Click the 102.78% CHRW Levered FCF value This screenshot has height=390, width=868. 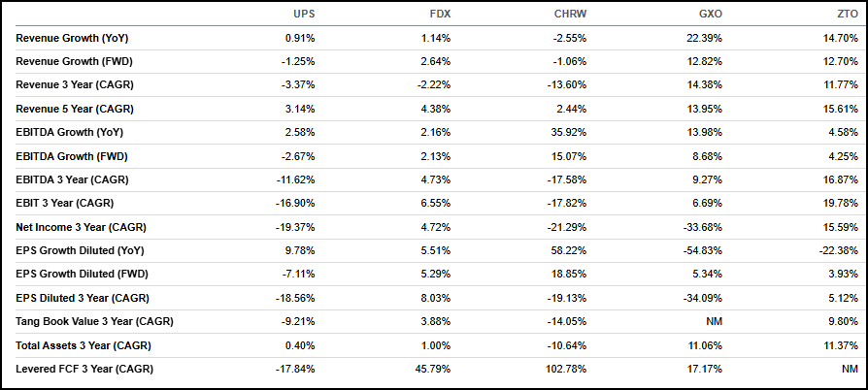click(x=564, y=369)
